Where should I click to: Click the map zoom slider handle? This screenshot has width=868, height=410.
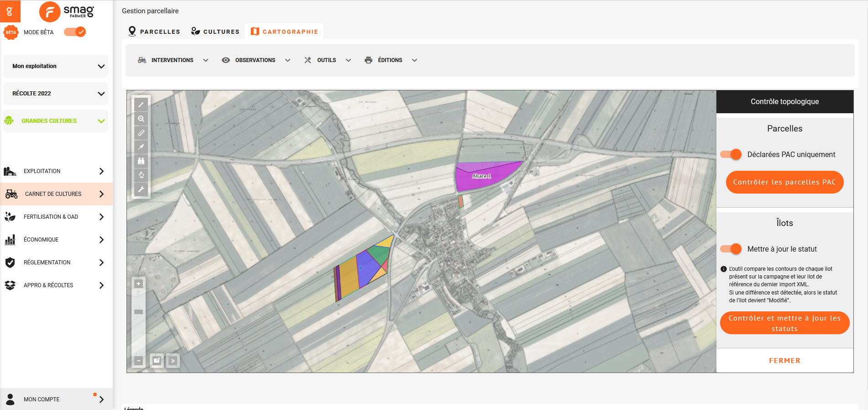(138, 312)
